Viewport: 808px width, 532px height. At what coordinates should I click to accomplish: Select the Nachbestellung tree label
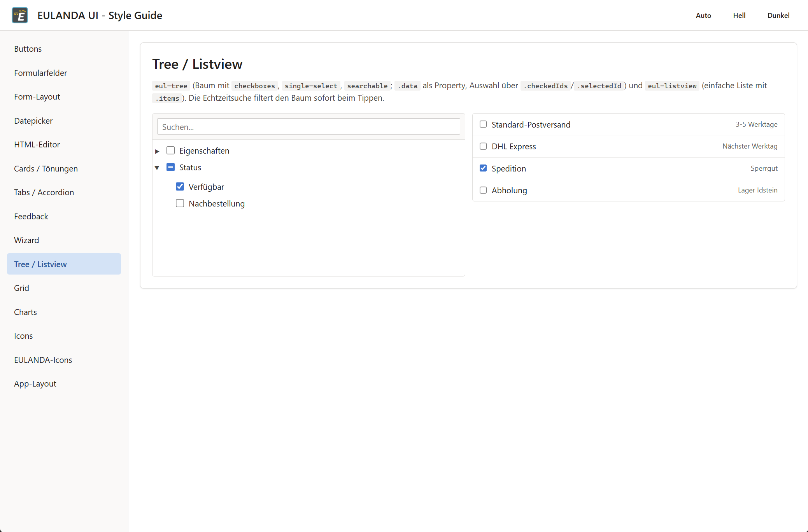tap(217, 204)
